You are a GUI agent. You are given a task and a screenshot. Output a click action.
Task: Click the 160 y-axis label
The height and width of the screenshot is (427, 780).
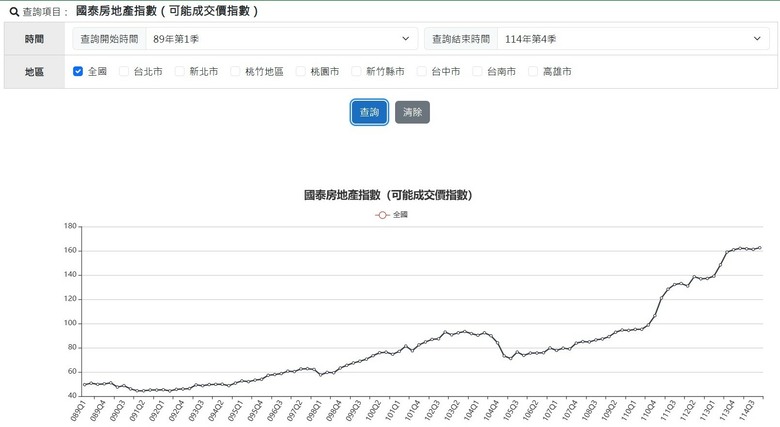pyautogui.click(x=70, y=250)
